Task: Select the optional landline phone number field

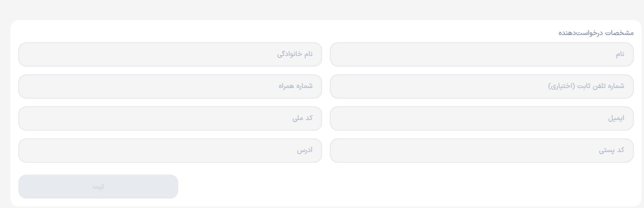Action: [482, 86]
